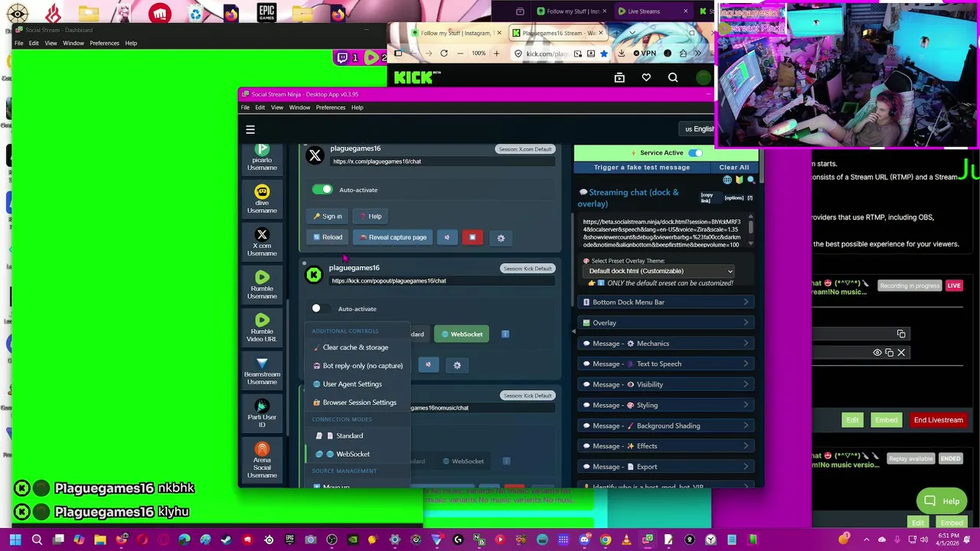The image size is (980, 551).
Task: Click Clear All button
Action: point(734,168)
